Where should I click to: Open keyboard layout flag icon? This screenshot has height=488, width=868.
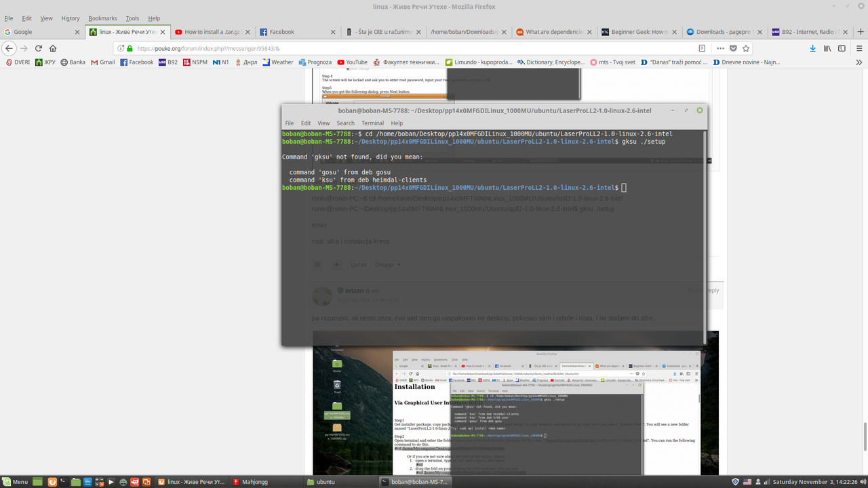[747, 481]
